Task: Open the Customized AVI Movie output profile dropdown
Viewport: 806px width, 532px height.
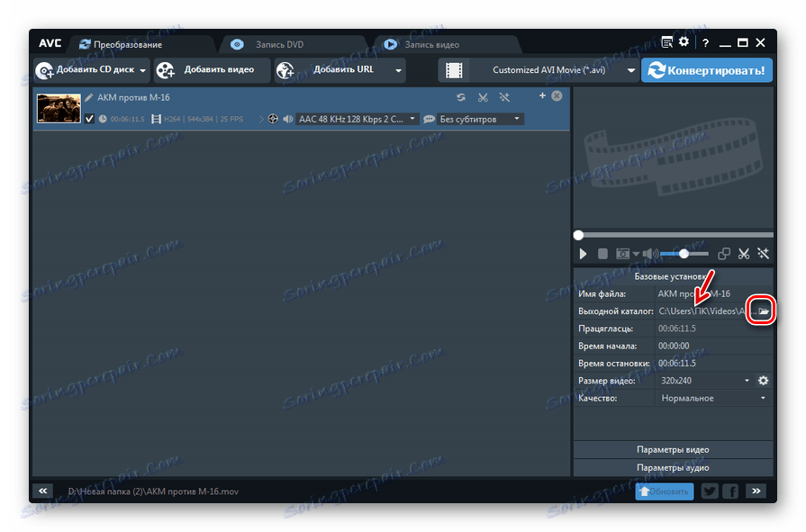Action: [553, 70]
